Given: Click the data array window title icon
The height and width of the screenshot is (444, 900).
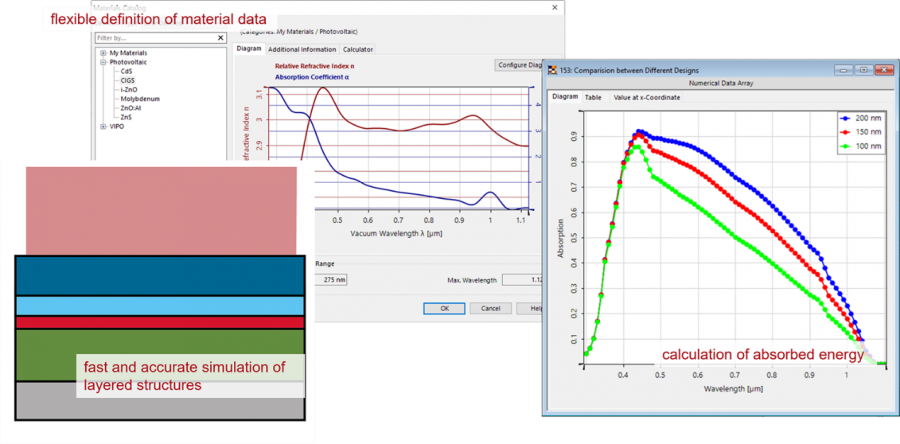Looking at the screenshot, I should pyautogui.click(x=551, y=70).
